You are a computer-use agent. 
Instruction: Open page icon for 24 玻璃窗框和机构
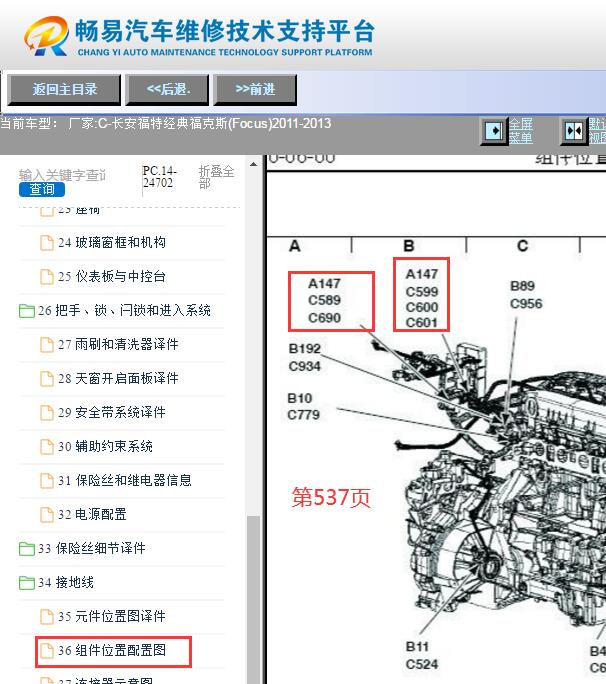point(47,243)
